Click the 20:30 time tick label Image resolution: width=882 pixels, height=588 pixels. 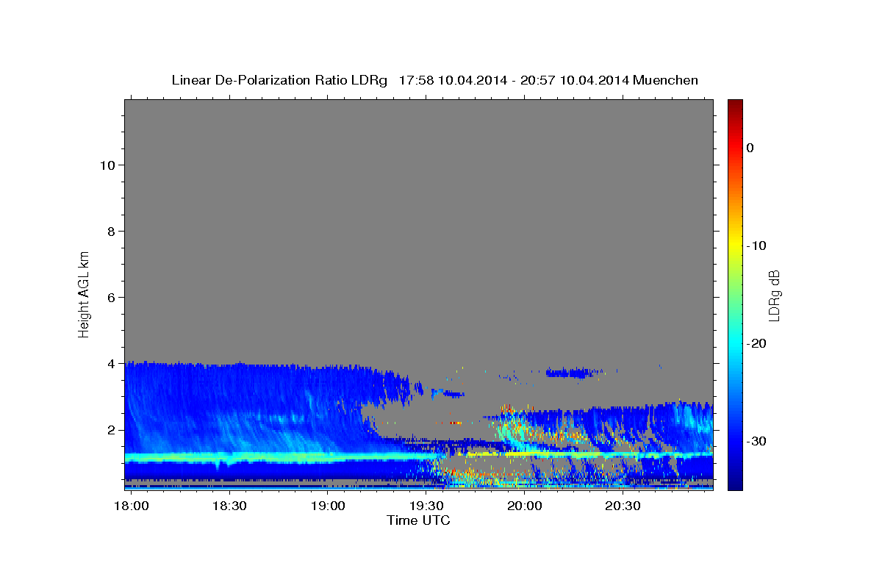tap(623, 506)
